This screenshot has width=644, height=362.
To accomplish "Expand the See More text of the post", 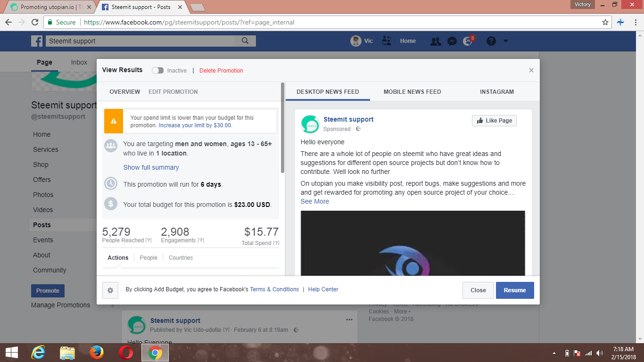I will tap(314, 201).
